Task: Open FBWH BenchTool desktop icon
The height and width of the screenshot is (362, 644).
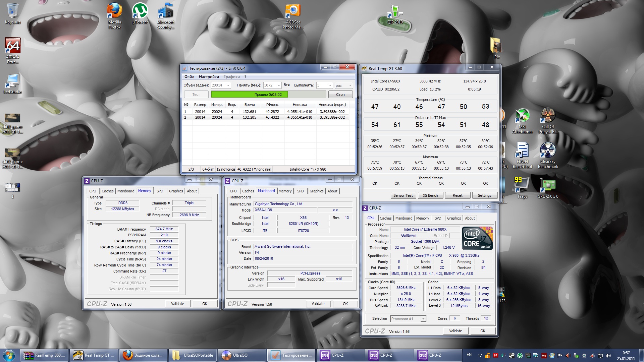Action: click(522, 156)
